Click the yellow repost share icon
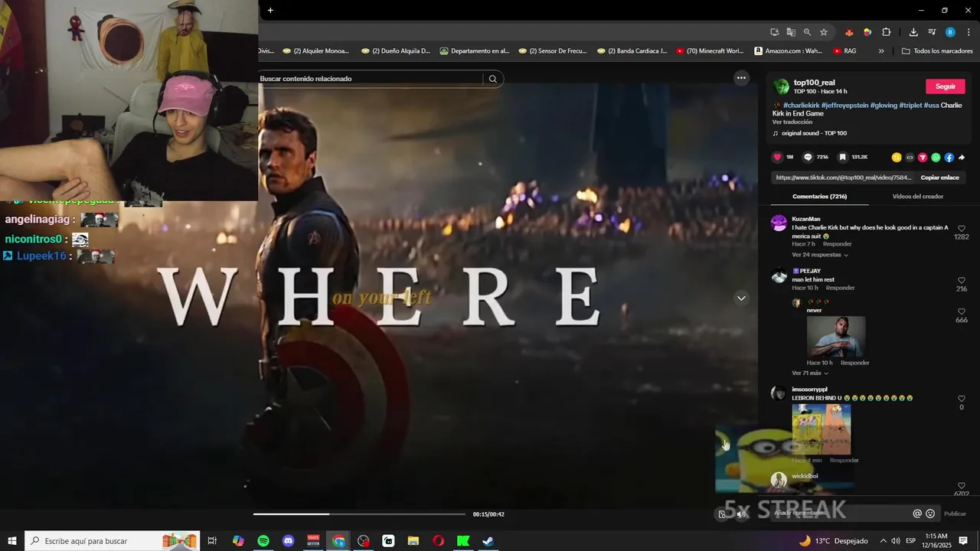Viewport: 980px width, 551px height. point(897,158)
